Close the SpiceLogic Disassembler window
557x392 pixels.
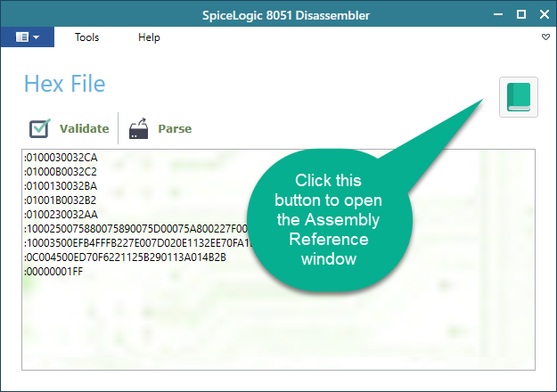click(545, 14)
